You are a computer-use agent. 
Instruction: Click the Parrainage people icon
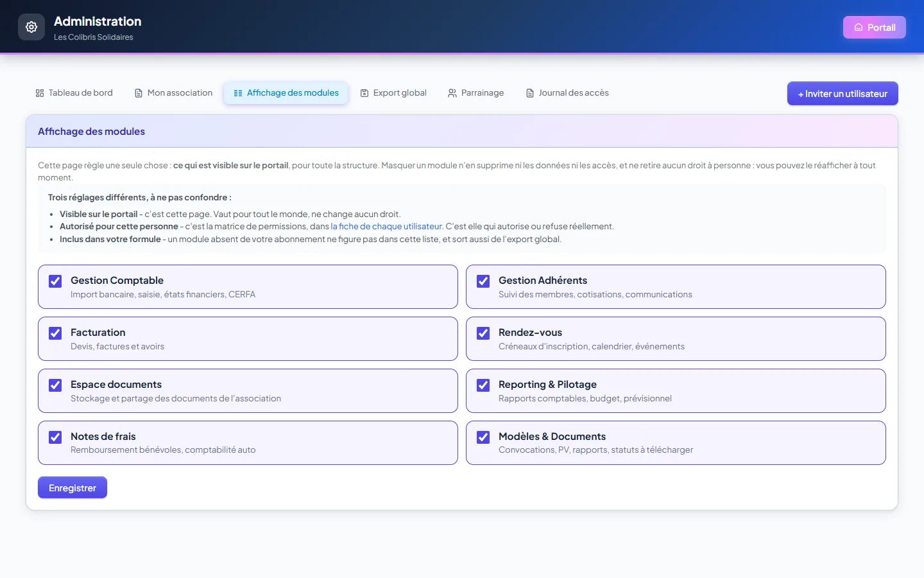click(452, 93)
